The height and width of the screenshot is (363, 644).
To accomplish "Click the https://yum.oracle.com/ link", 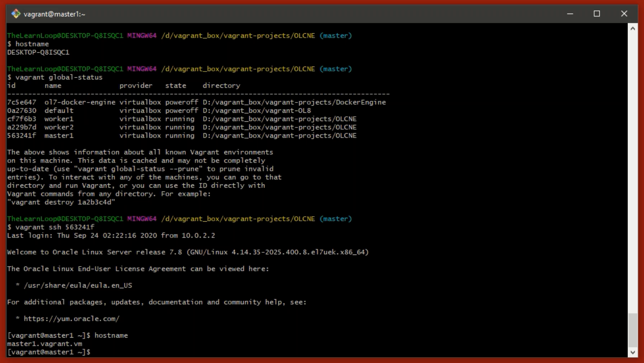I will coord(72,319).
